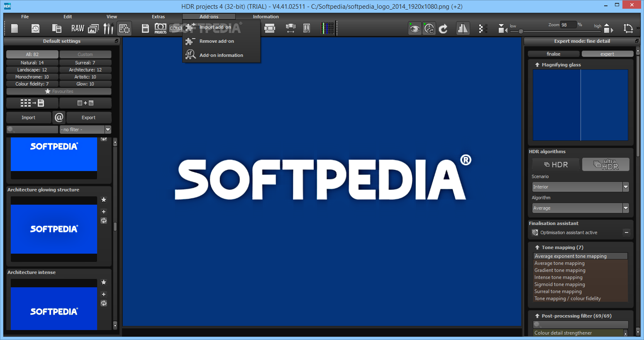Expand the toolbar overflow chevron
This screenshot has height=340, width=644.
[x=638, y=28]
